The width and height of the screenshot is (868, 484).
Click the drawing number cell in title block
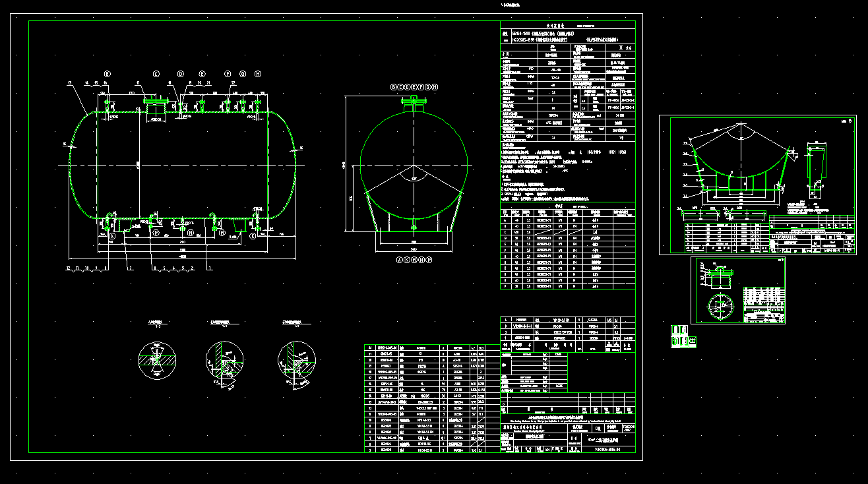[x=607, y=449]
